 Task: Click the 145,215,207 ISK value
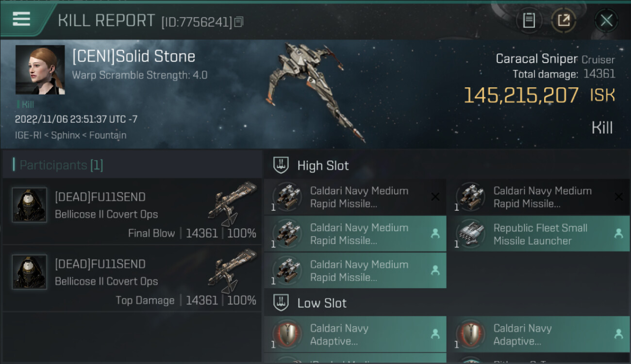pos(521,96)
